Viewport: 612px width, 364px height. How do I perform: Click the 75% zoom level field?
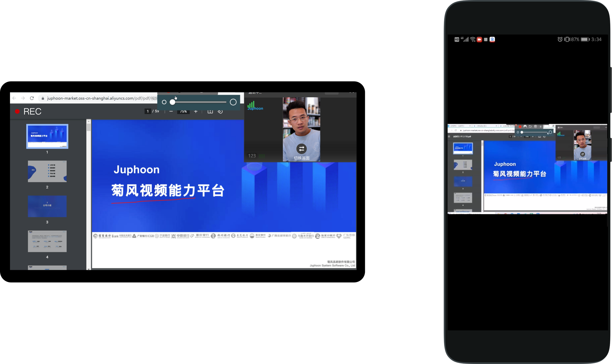pos(183,111)
